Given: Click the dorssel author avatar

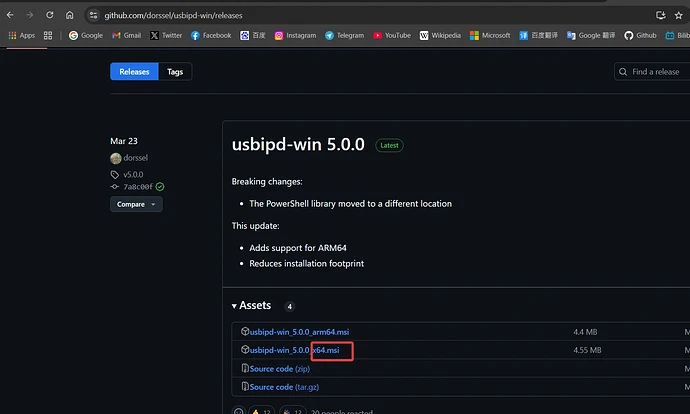Looking at the screenshot, I should (116, 158).
